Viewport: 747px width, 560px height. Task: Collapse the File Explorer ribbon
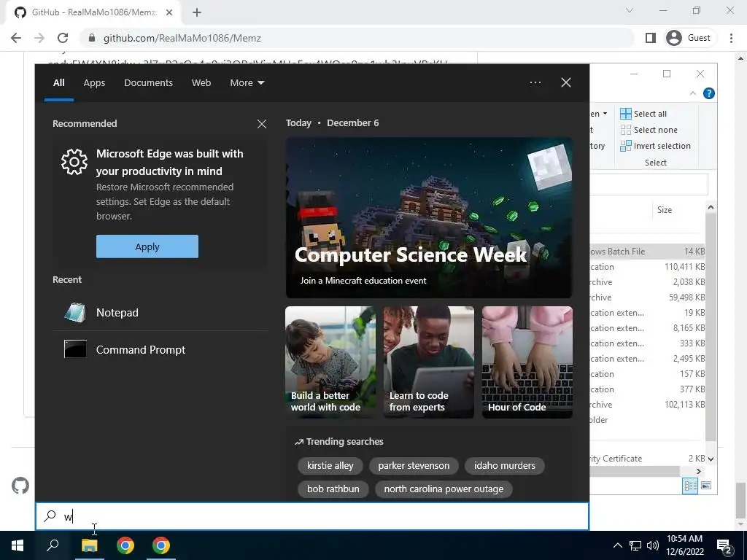693,93
